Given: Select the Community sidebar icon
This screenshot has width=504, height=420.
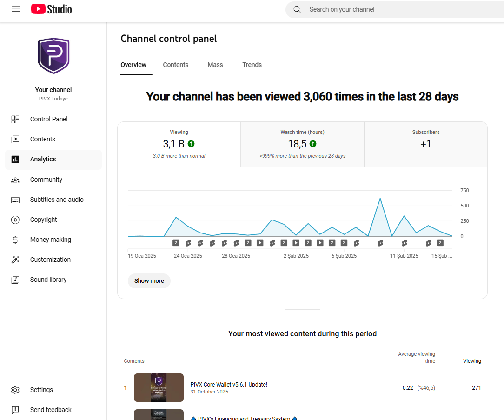Looking at the screenshot, I should (x=15, y=180).
